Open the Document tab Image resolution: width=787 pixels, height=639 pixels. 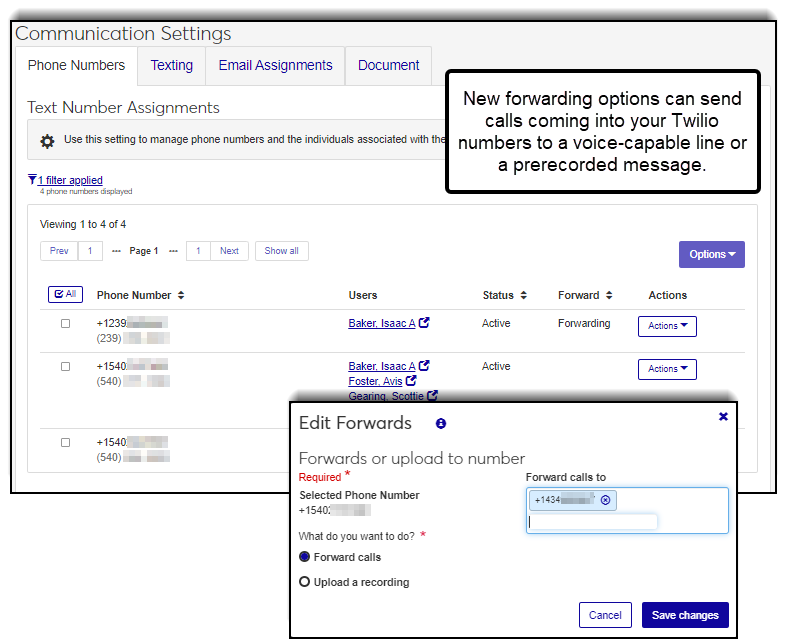coord(388,65)
